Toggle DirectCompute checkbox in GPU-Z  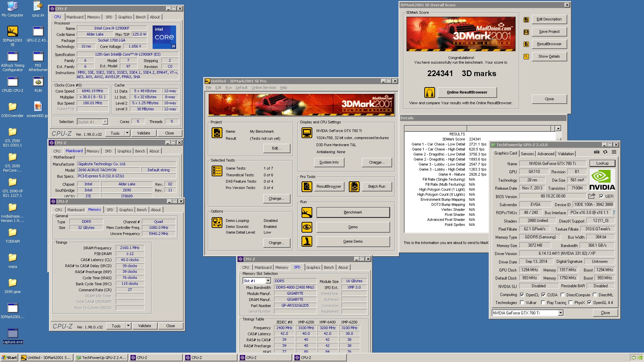(562, 295)
